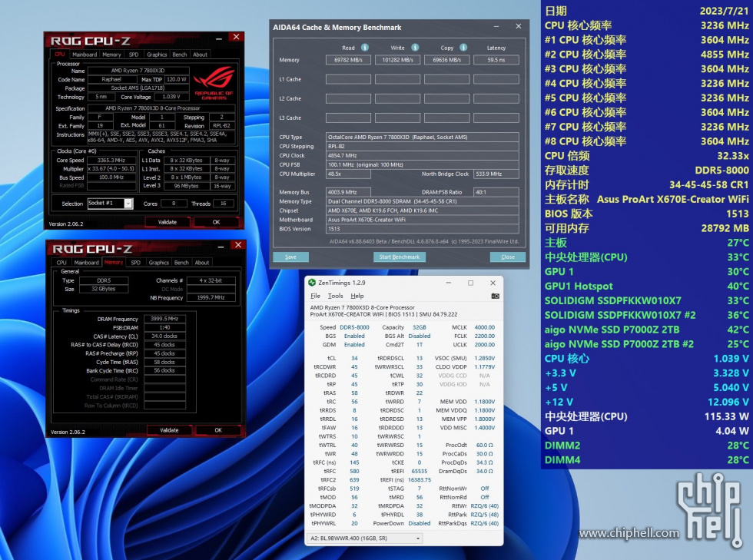Click the MCLK 4000.00 value in ZenTimings
Image resolution: width=753 pixels, height=560 pixels.
[x=485, y=327]
